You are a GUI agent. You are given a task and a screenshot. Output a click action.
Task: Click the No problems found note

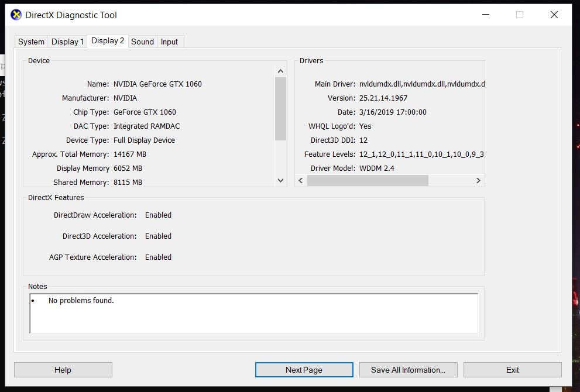tap(81, 300)
